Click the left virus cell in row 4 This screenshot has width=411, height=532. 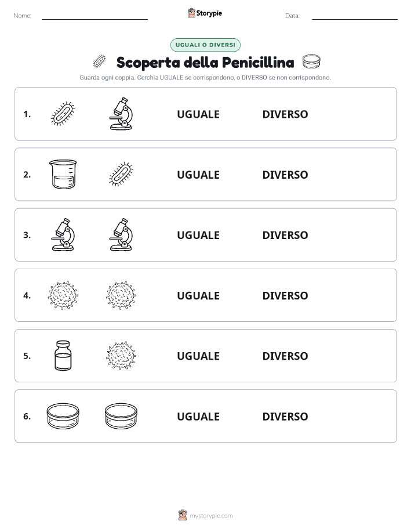click(x=63, y=295)
